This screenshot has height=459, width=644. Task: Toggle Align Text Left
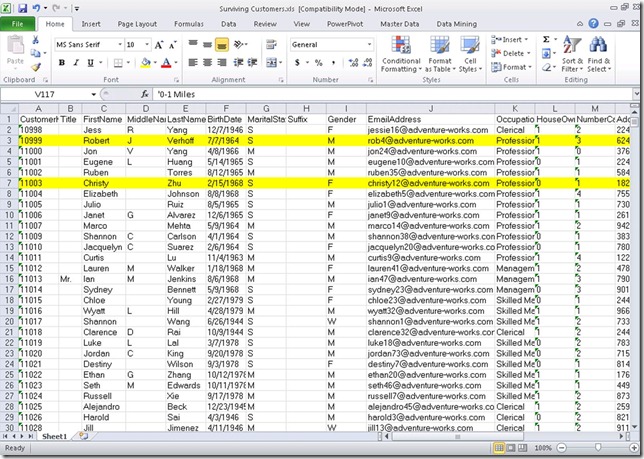coord(193,63)
